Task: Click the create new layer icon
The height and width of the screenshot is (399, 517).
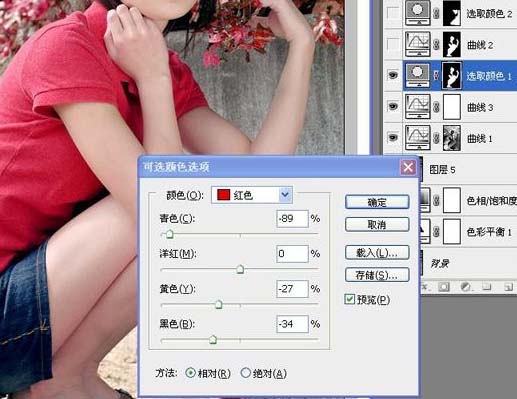Action: tap(508, 286)
